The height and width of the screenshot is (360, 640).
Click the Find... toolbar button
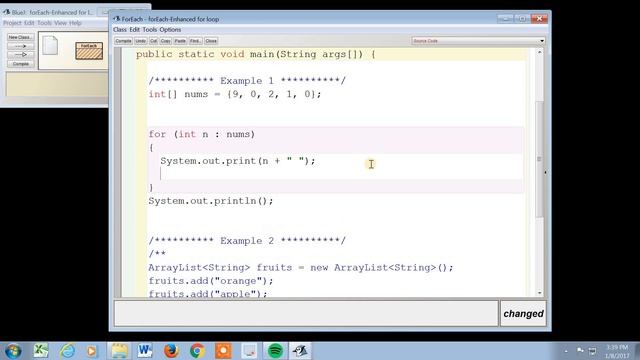195,41
